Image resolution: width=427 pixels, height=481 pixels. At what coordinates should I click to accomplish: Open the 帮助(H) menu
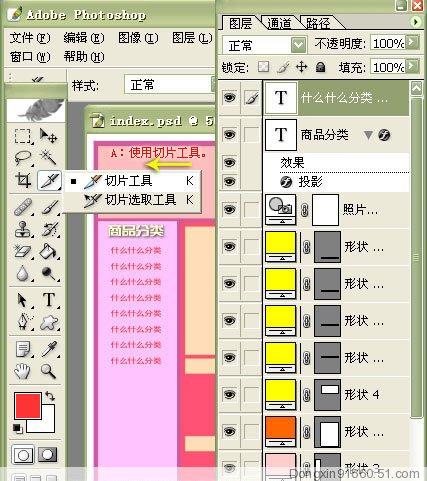coord(84,57)
